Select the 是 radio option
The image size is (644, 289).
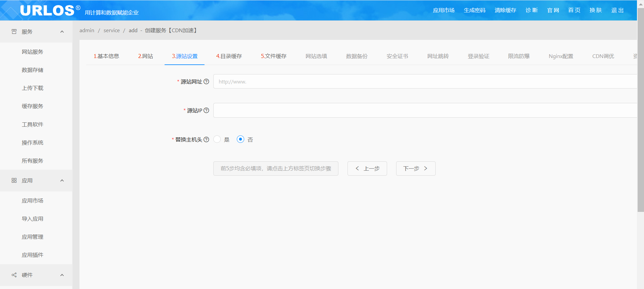(x=217, y=139)
